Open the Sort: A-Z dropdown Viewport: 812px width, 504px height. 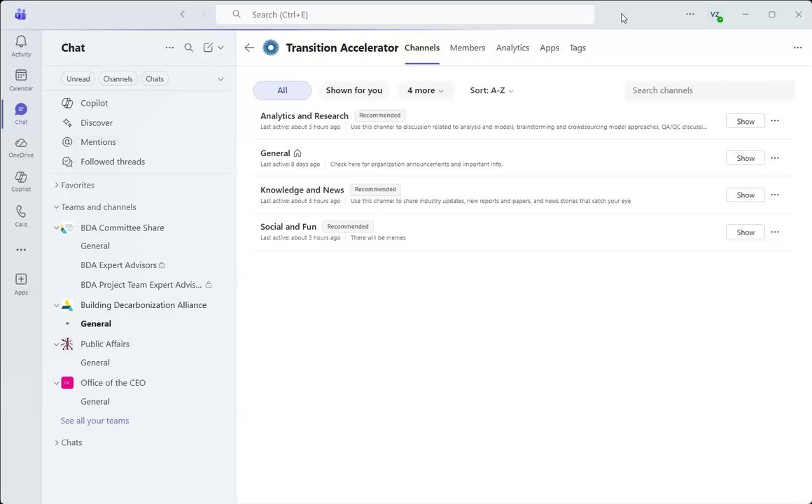coord(491,90)
